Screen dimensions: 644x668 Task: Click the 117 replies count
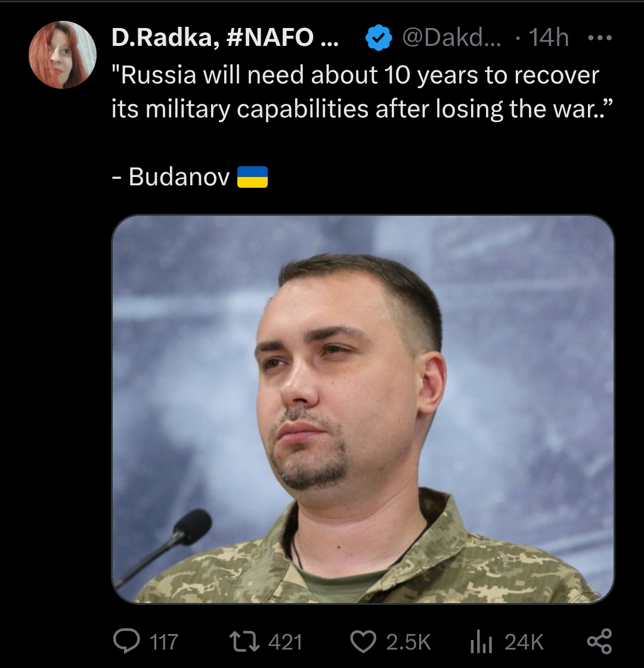pyautogui.click(x=164, y=642)
